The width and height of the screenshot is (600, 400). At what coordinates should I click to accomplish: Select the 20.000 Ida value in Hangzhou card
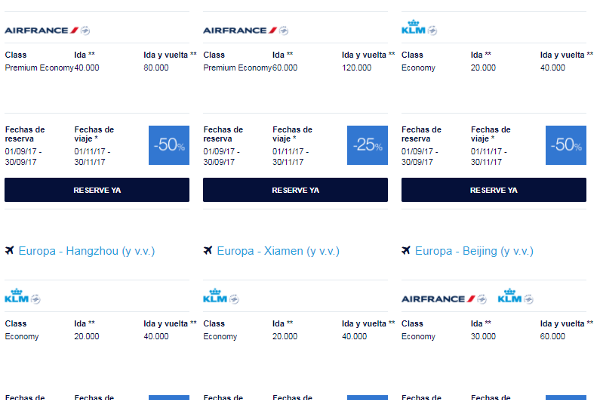pyautogui.click(x=87, y=336)
